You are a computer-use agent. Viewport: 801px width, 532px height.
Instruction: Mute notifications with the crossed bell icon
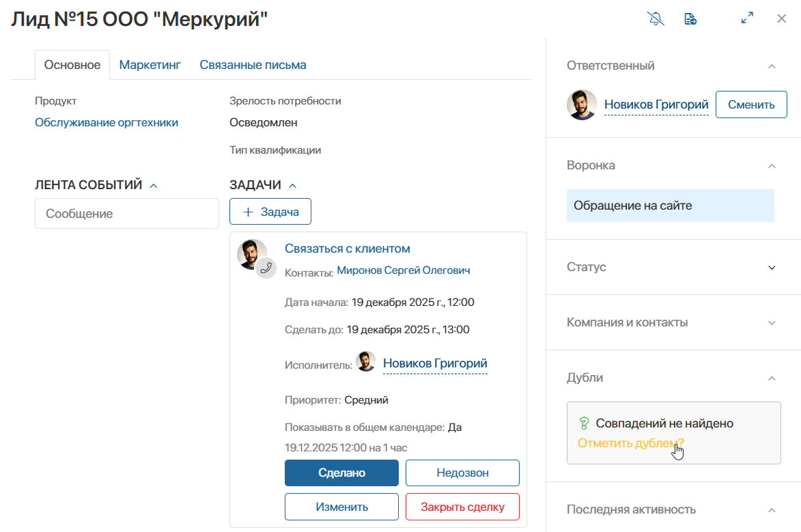pos(656,19)
